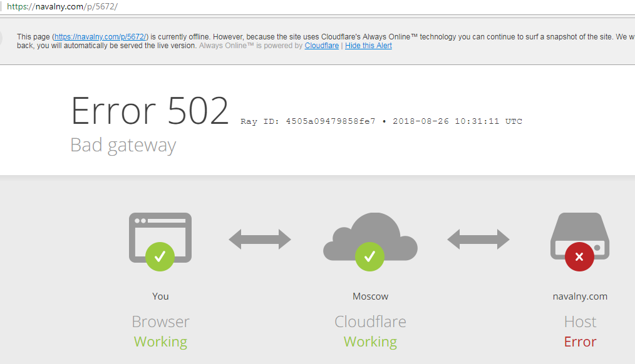
Task: Click the navalny.com label under server icon
Action: (580, 296)
